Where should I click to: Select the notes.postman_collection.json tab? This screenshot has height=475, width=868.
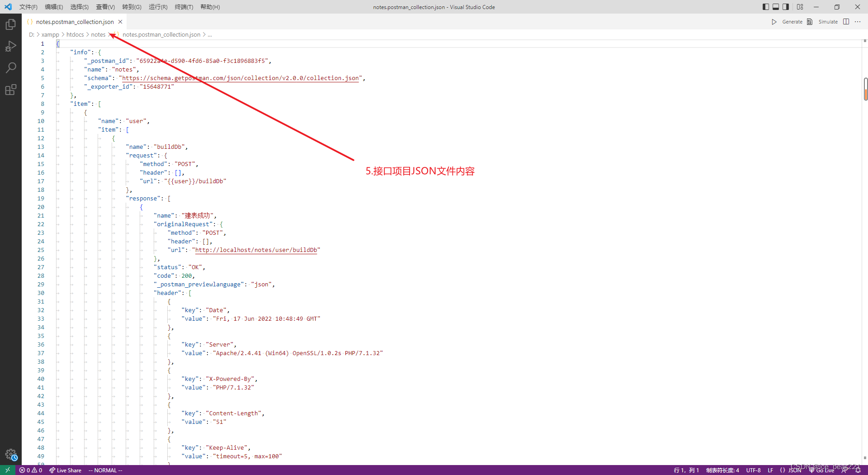tap(75, 22)
